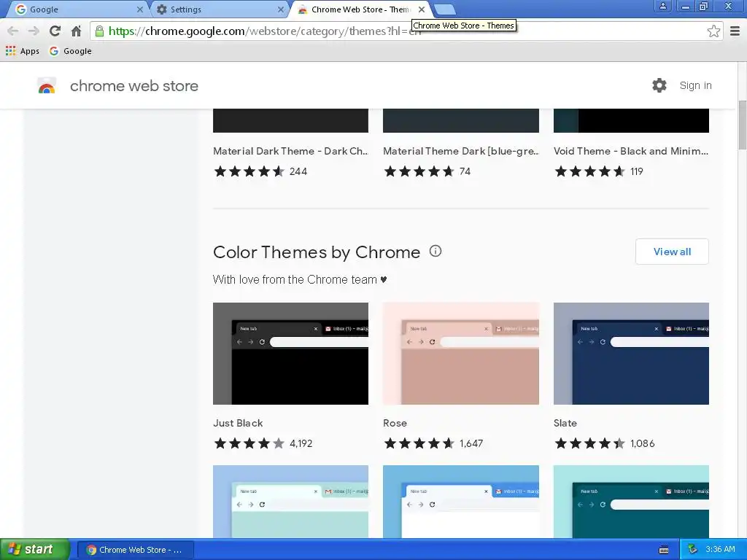
Task: Click the Gmail icon in Just Black preview
Action: click(328, 329)
